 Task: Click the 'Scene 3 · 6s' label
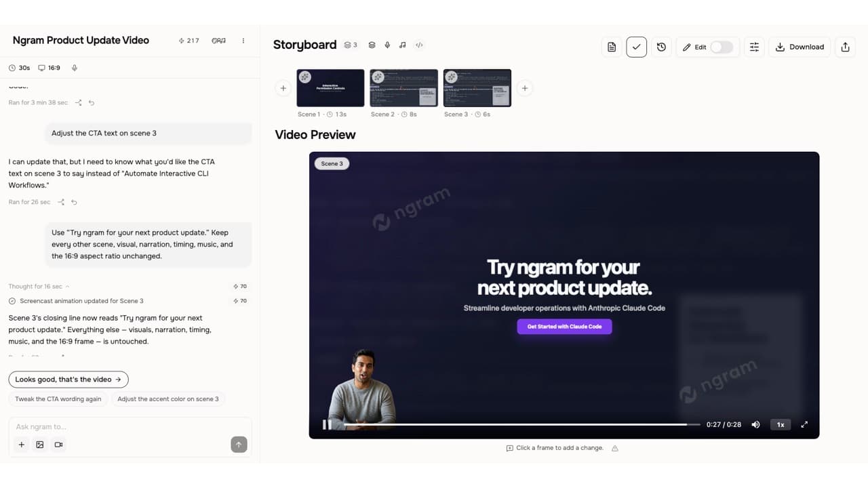point(467,115)
